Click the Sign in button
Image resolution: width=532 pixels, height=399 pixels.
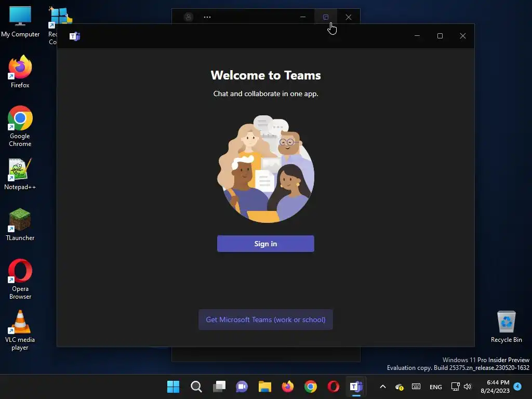pyautogui.click(x=265, y=244)
